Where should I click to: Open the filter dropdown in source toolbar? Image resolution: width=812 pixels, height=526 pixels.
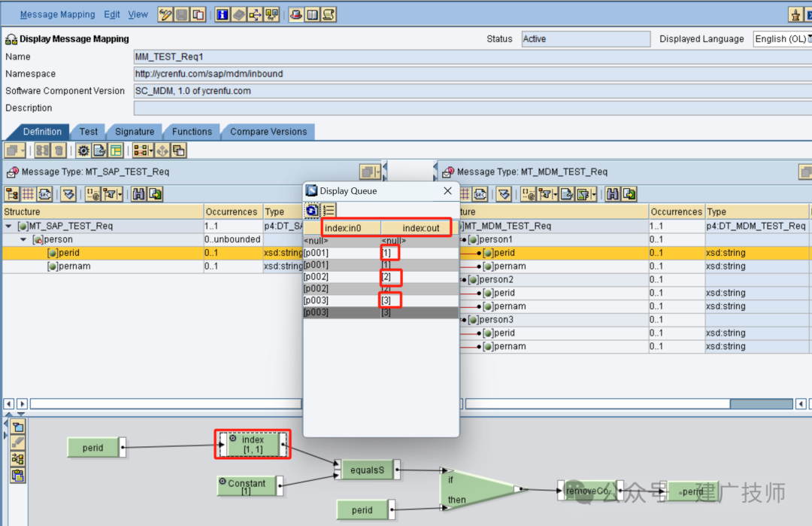(112, 194)
